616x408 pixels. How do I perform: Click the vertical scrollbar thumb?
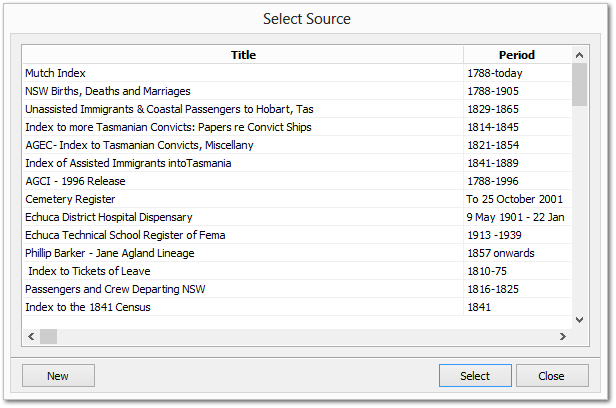579,85
